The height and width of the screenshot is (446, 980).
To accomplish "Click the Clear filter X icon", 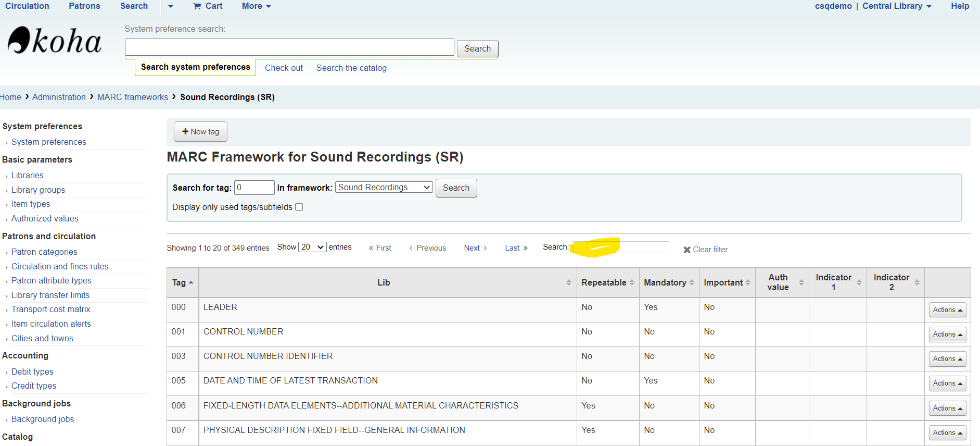I will click(687, 250).
